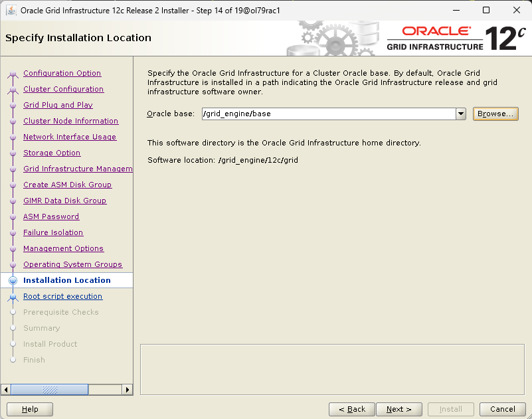532x419 pixels.
Task: Jump to Cluster Node Information step
Action: [70, 121]
